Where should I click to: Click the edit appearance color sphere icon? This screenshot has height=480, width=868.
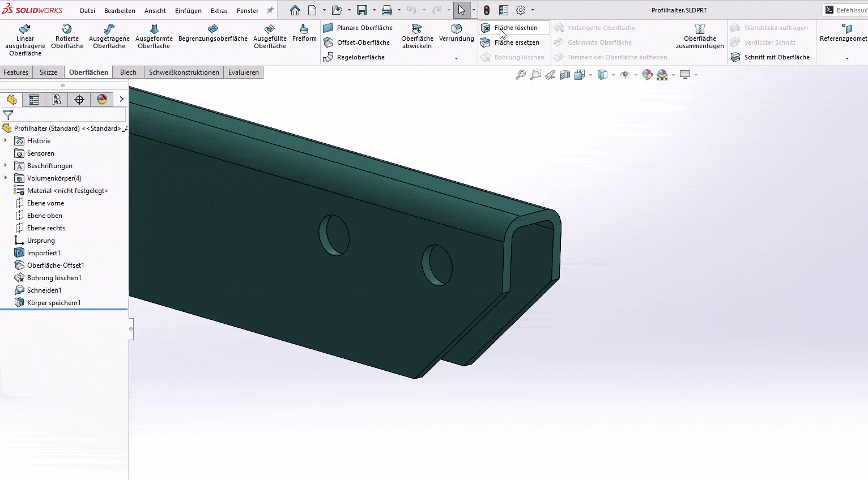click(648, 75)
